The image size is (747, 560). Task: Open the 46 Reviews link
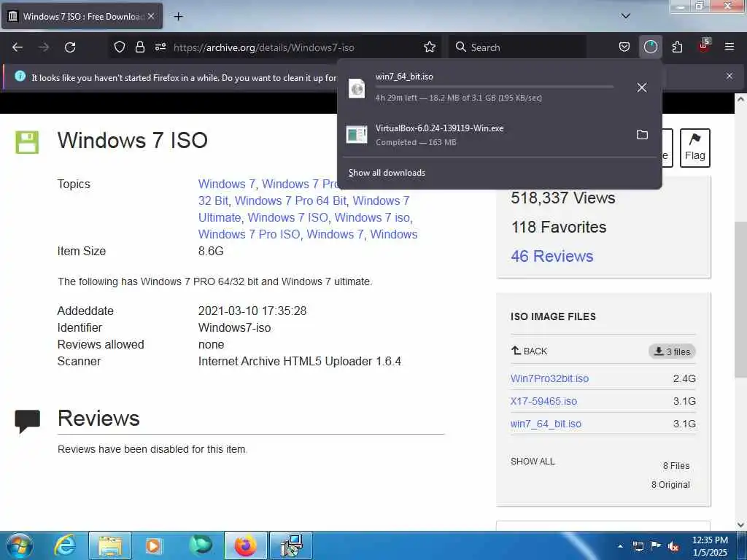(x=551, y=256)
